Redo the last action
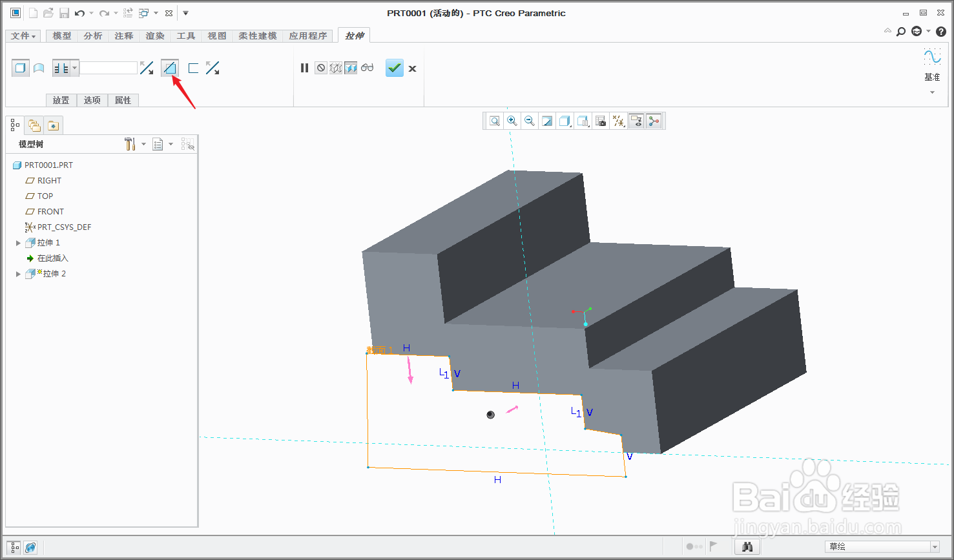 coord(104,13)
